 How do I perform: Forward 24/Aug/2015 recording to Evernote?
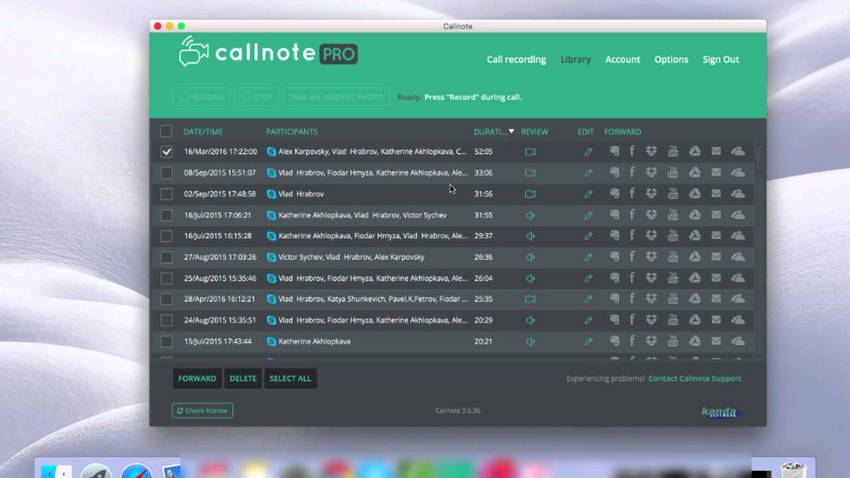pyautogui.click(x=614, y=320)
